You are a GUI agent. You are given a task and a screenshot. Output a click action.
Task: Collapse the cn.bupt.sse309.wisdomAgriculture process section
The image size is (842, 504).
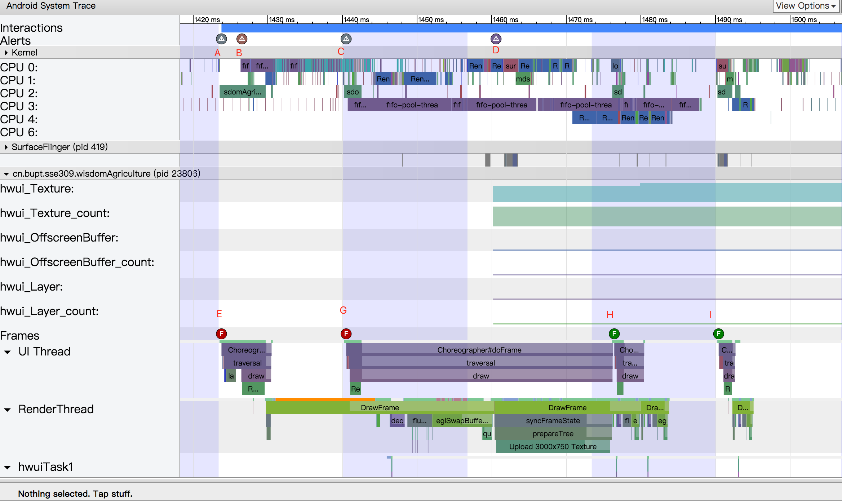6,174
